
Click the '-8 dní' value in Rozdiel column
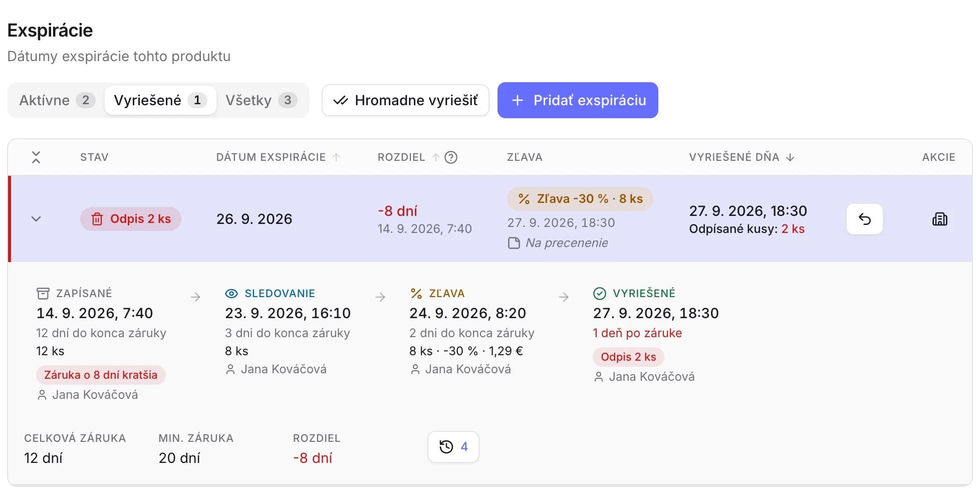(397, 211)
